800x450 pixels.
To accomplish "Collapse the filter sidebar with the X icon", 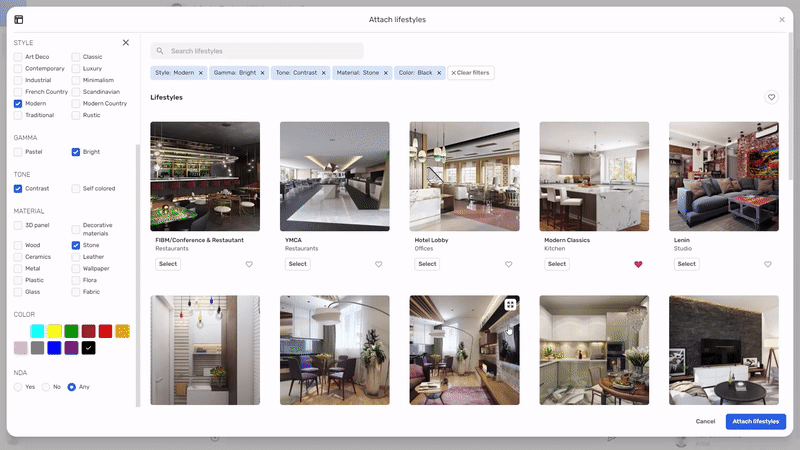I will click(125, 43).
